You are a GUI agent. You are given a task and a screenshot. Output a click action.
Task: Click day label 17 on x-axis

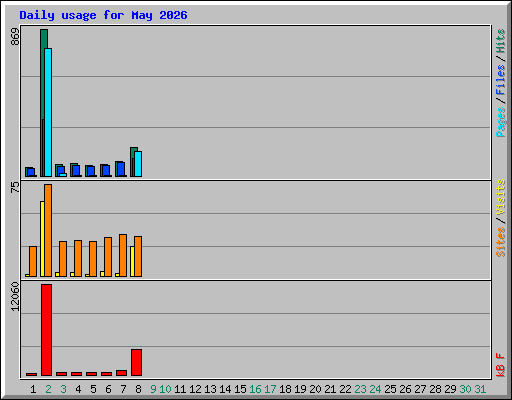coord(270,389)
